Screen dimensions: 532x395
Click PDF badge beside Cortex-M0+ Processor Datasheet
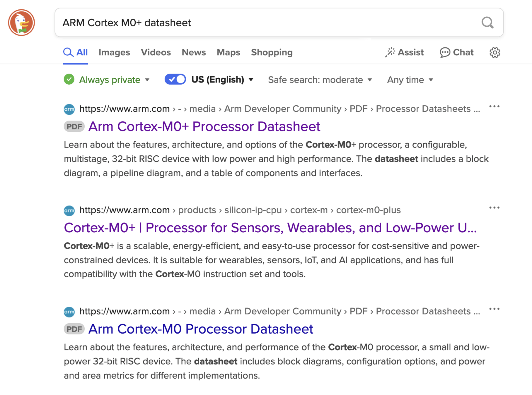[74, 126]
